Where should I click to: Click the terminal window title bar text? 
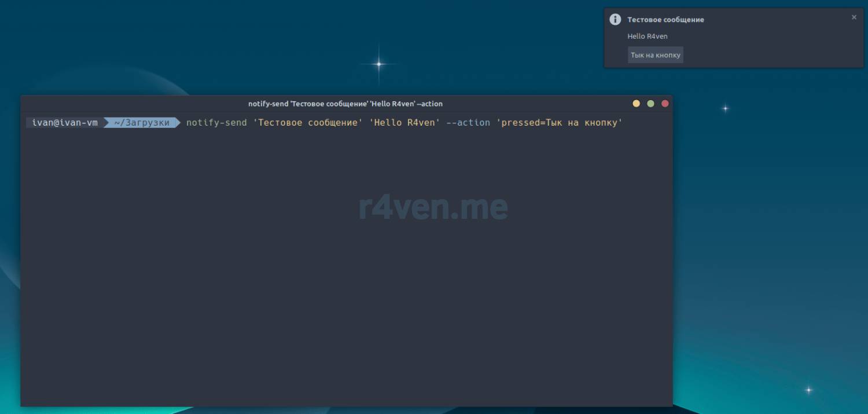(345, 104)
